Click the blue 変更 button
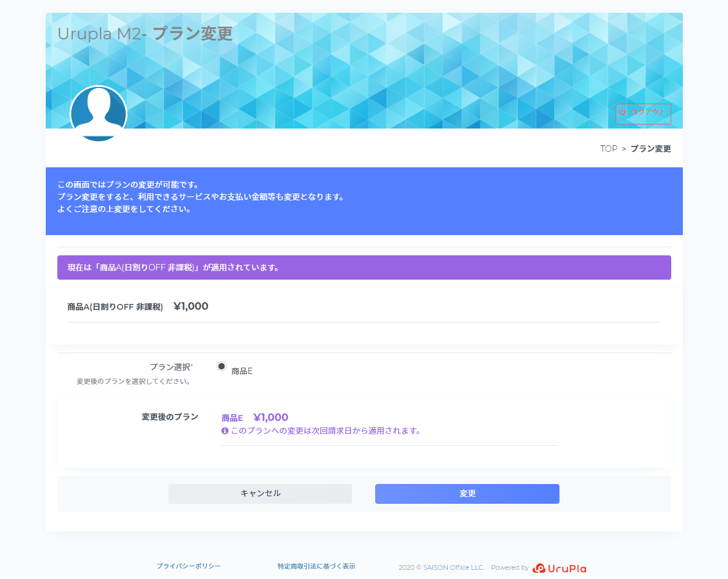The image size is (728, 579). pos(467,494)
